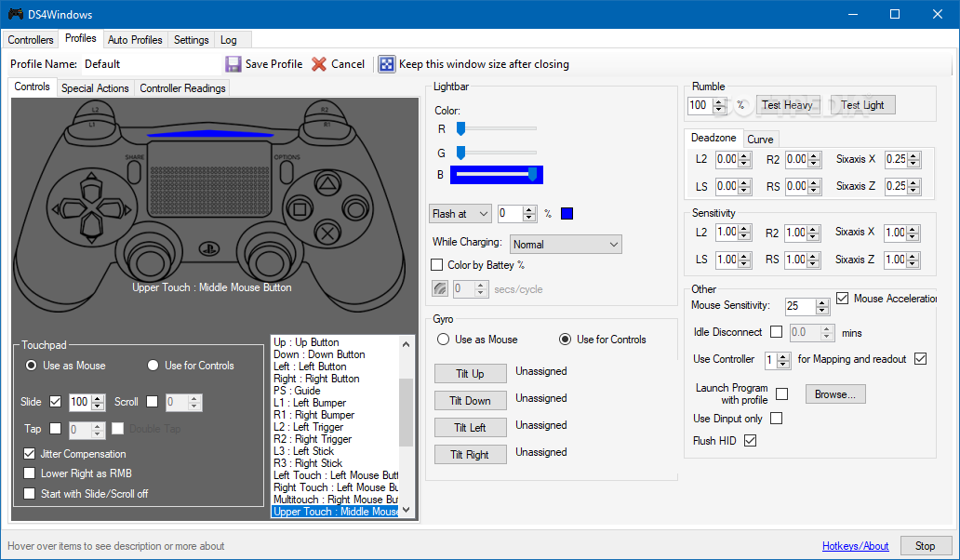
Task: Enable the Scroll checkbox
Action: [x=152, y=402]
